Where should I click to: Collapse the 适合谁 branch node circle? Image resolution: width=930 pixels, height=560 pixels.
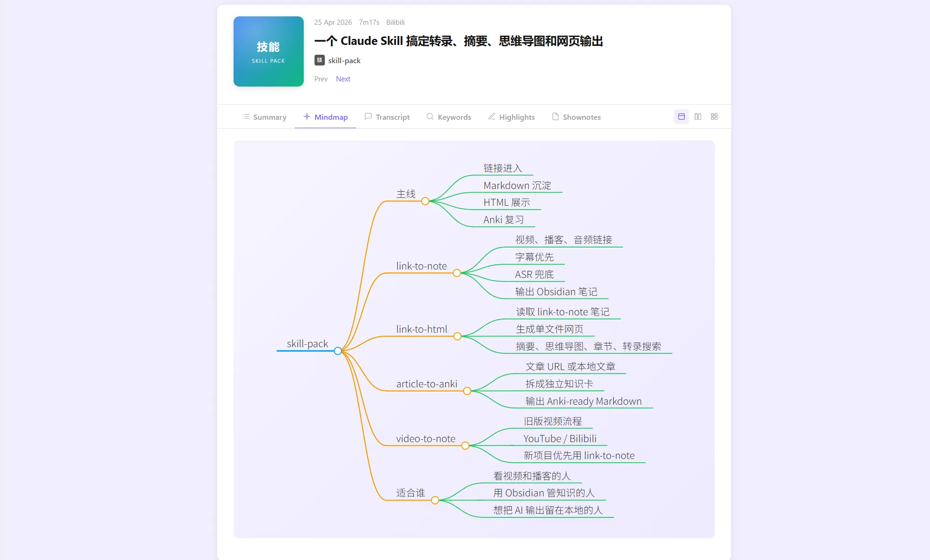[x=435, y=501]
